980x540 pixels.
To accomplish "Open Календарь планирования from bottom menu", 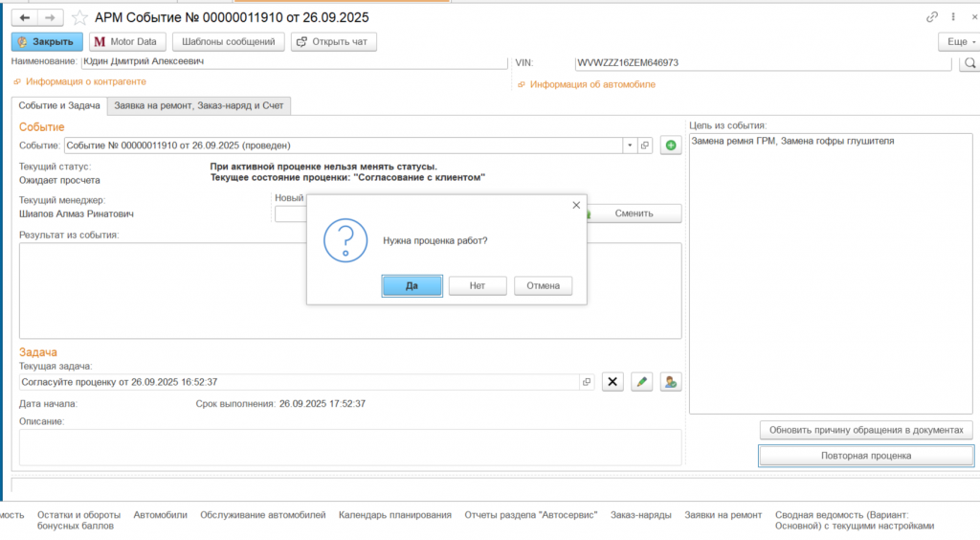I will (x=394, y=515).
